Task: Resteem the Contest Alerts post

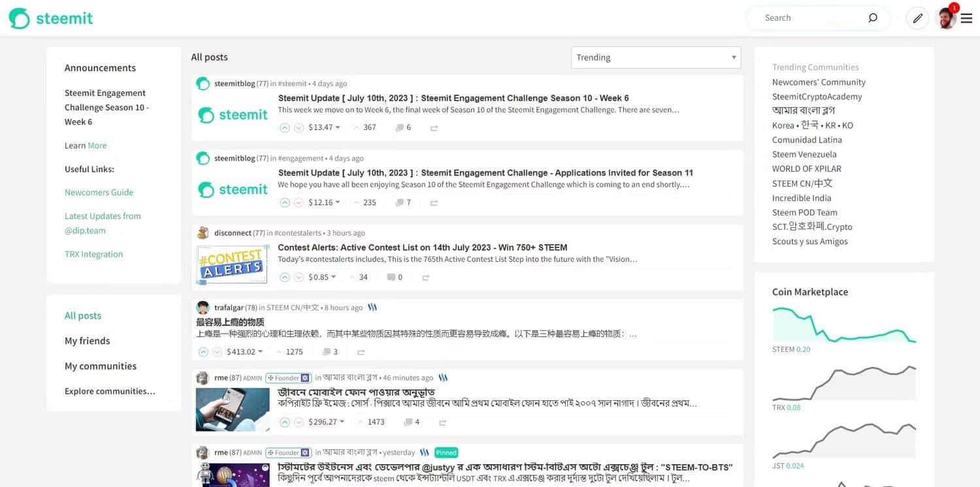Action: (x=426, y=277)
